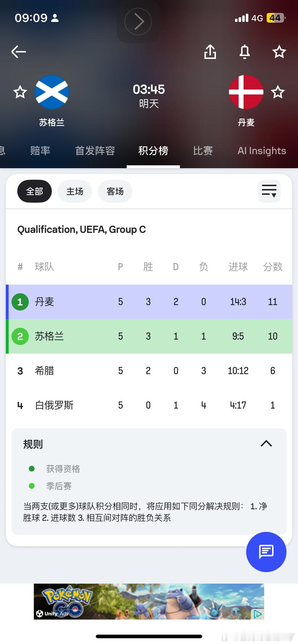Image resolution: width=298 pixels, height=644 pixels.
Task: Tap the back arrow icon
Action: pyautogui.click(x=19, y=52)
